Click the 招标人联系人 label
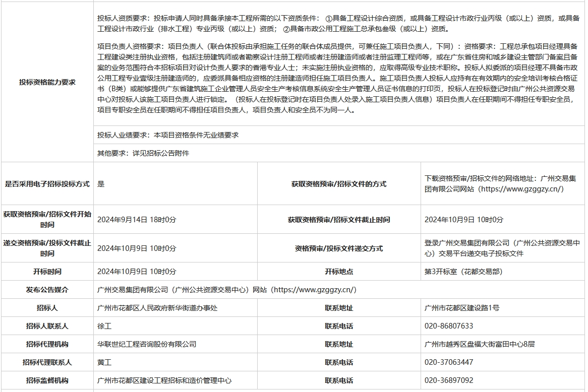 pyautogui.click(x=47, y=326)
